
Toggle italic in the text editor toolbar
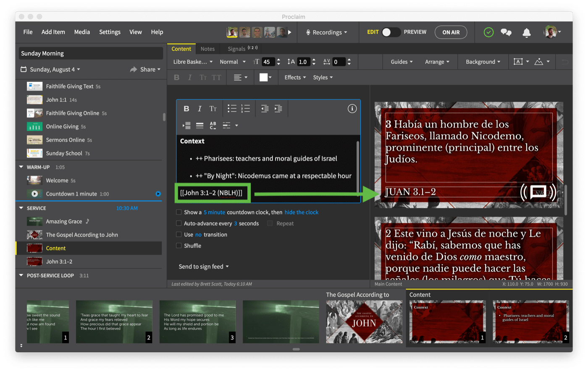[199, 109]
